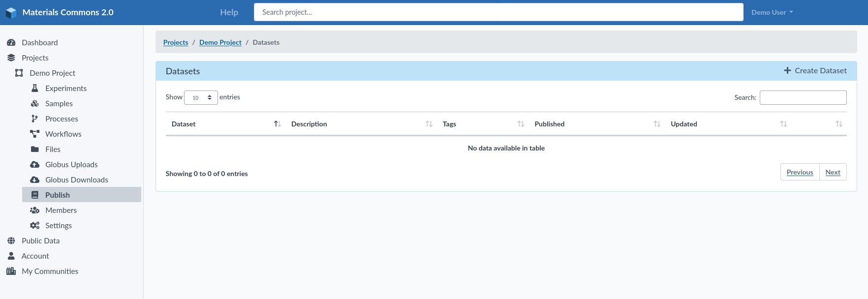The height and width of the screenshot is (299, 868).
Task: Click the Dashboard gauge icon
Action: pyautogui.click(x=11, y=43)
